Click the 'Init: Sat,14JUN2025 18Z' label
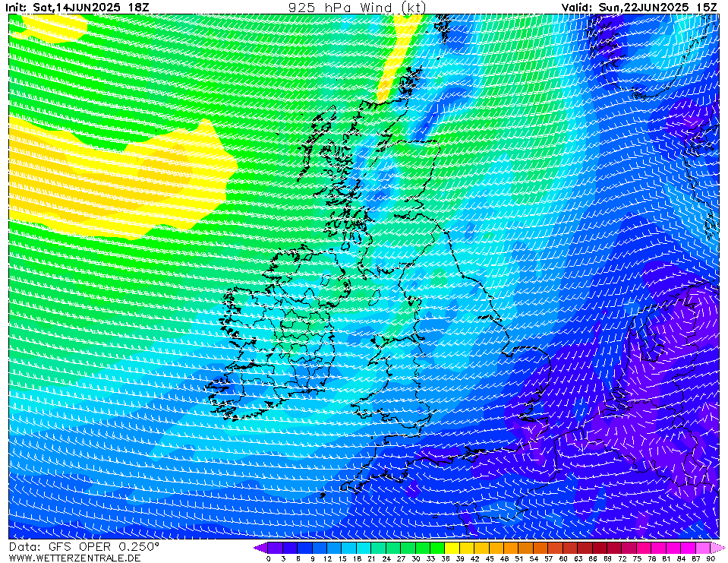The image size is (728, 563). 77,8
